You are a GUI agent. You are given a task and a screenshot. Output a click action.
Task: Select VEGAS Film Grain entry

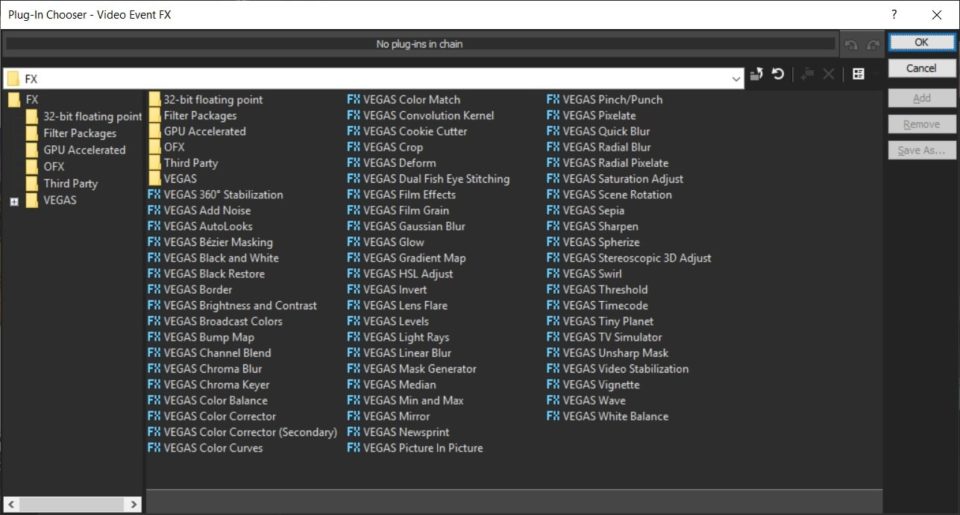399,211
